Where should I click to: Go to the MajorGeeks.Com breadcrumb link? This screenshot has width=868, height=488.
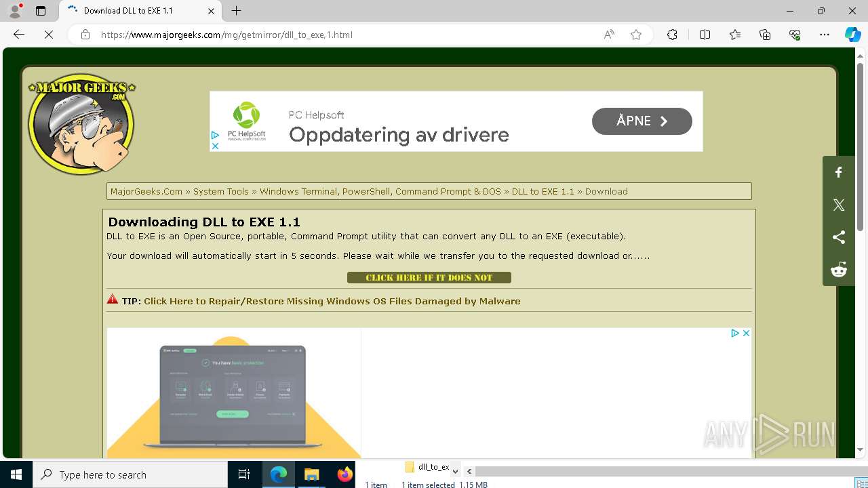click(x=146, y=191)
